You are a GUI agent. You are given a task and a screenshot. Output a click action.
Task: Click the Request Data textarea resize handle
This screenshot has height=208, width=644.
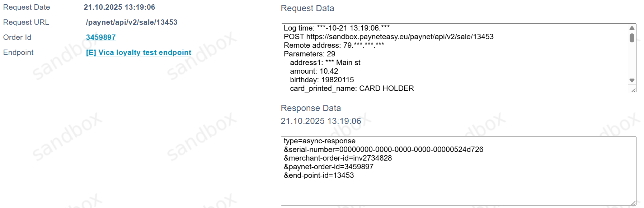click(x=633, y=90)
